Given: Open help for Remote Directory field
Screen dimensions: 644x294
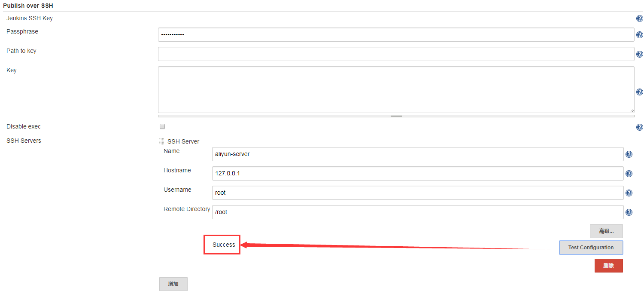Looking at the screenshot, I should pos(629,212).
